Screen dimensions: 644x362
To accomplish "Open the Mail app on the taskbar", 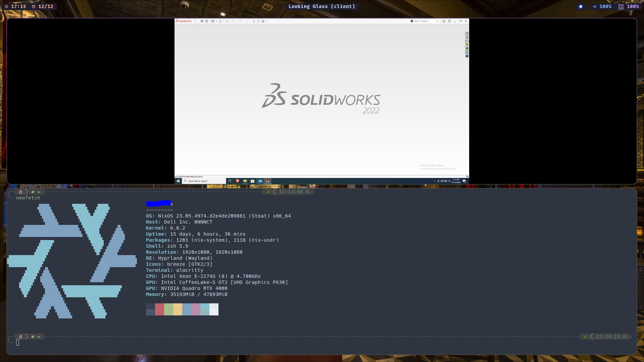I will click(260, 181).
